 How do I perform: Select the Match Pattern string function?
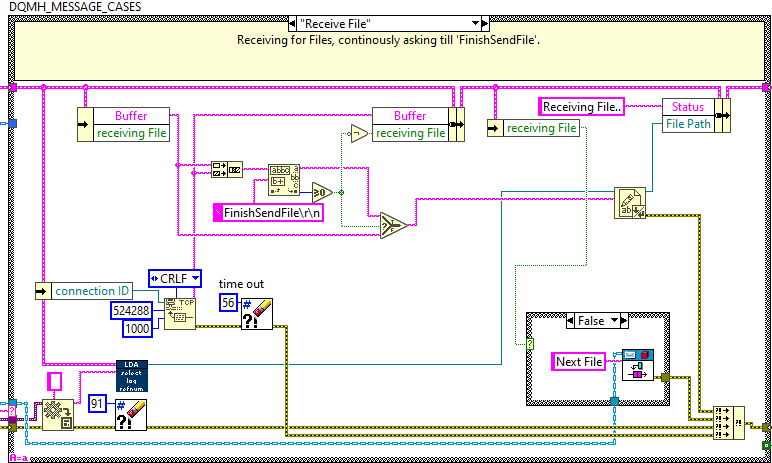point(284,180)
